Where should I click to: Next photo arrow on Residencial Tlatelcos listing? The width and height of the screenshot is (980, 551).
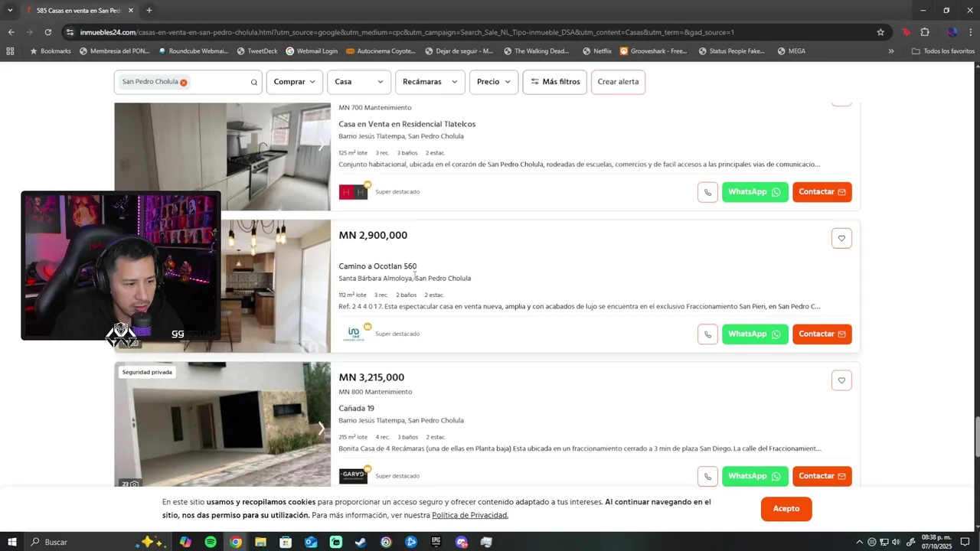point(321,145)
